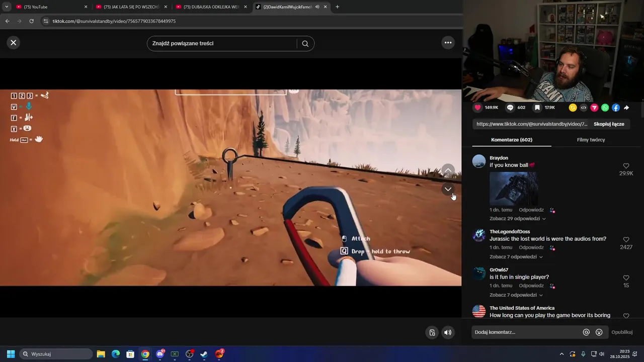Viewport: 644px width, 362px height.
Task: Share the video to Facebook
Action: tap(616, 108)
